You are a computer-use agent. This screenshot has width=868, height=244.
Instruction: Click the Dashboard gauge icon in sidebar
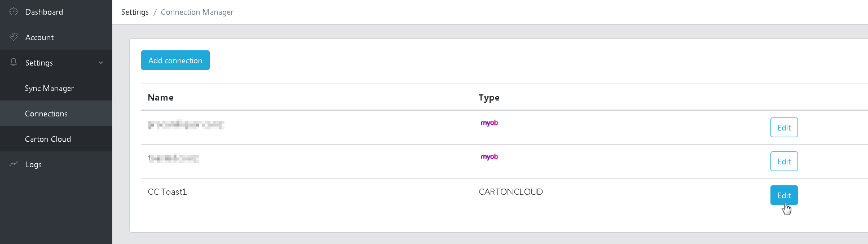point(14,12)
